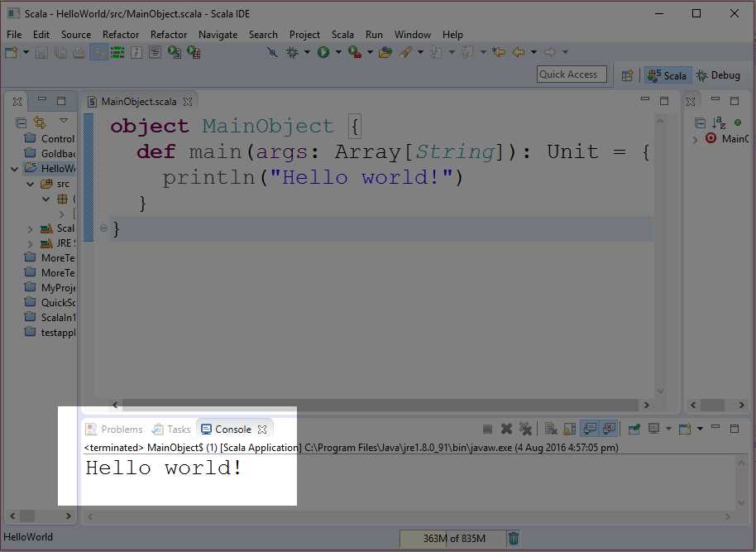The width and height of the screenshot is (756, 552).
Task: Open the Scala menu
Action: click(x=342, y=34)
